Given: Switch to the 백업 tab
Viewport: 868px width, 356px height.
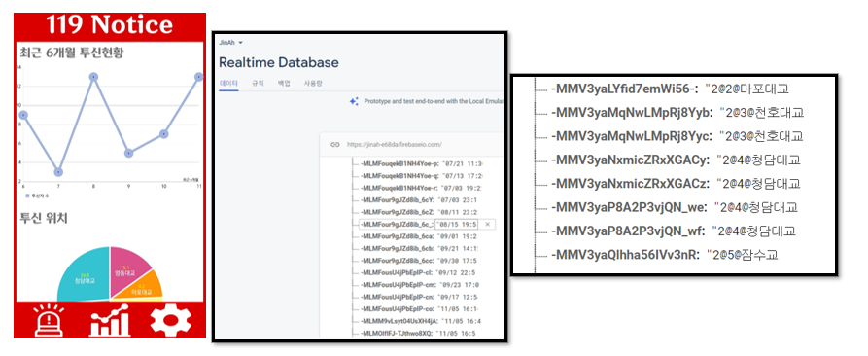Looking at the screenshot, I should (x=284, y=83).
